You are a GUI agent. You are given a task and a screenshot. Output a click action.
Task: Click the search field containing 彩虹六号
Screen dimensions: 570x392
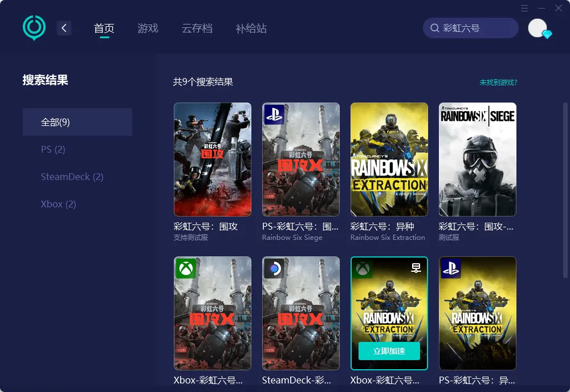(471, 28)
